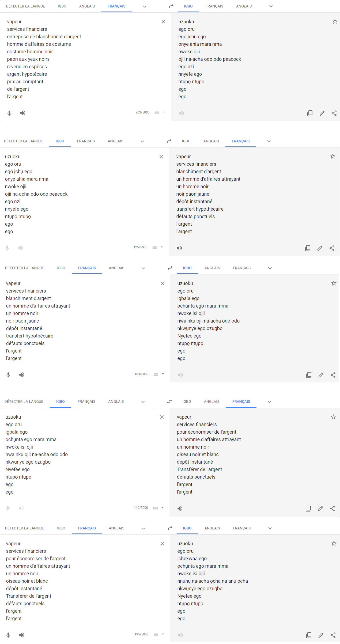Star the translation in the 203/5000 panel

pos(335,22)
